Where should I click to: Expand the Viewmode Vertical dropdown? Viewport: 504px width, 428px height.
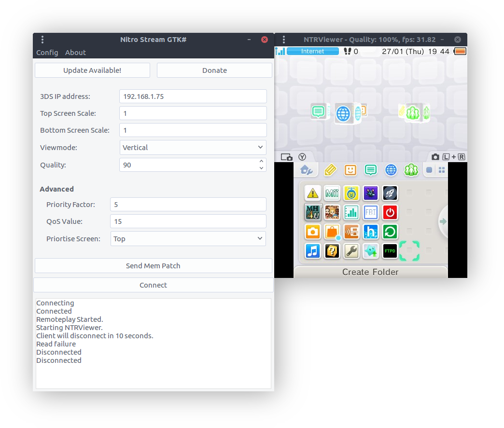(x=193, y=148)
